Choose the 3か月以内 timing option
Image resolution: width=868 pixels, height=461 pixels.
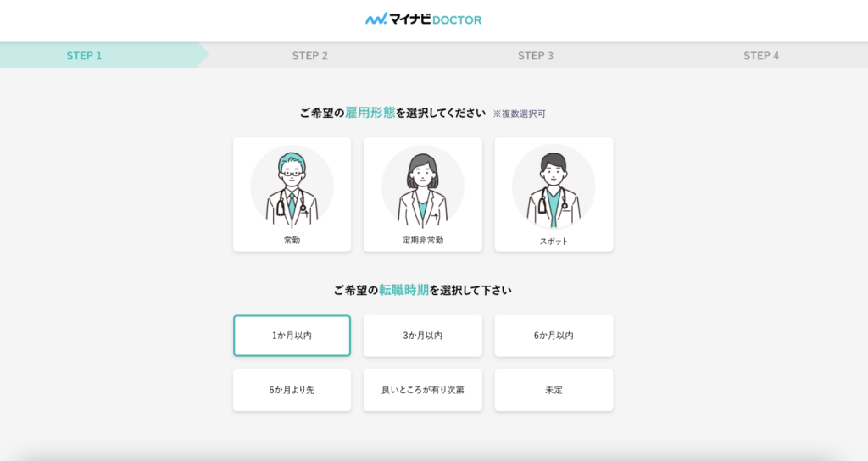pos(422,336)
